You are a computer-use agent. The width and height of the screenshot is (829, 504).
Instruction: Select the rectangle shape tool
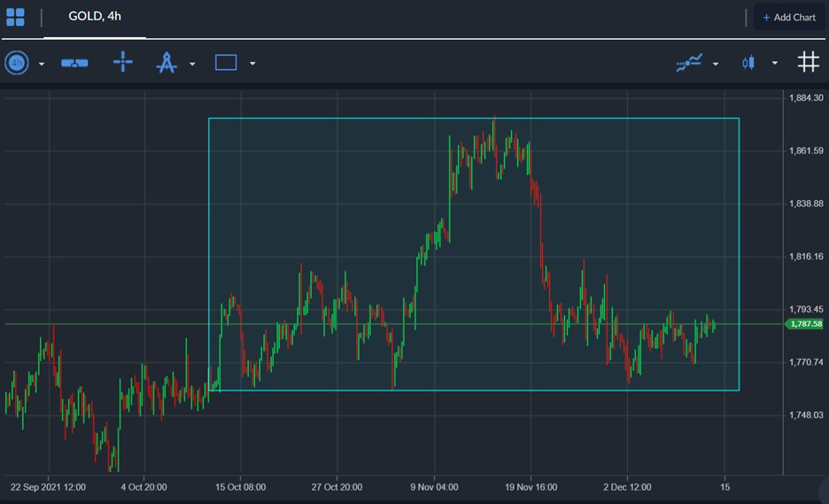[x=226, y=63]
